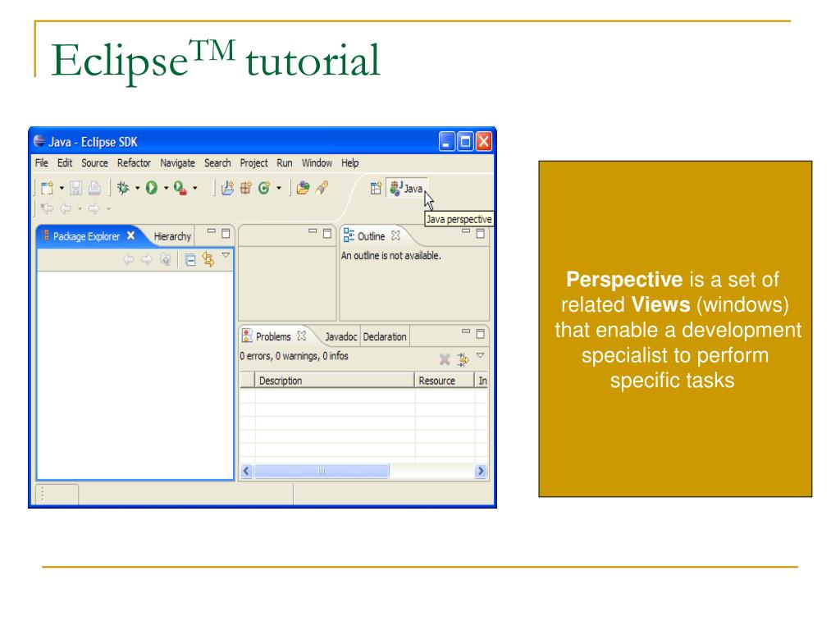
Task: Click the Save toolbar icon
Action: click(76, 188)
